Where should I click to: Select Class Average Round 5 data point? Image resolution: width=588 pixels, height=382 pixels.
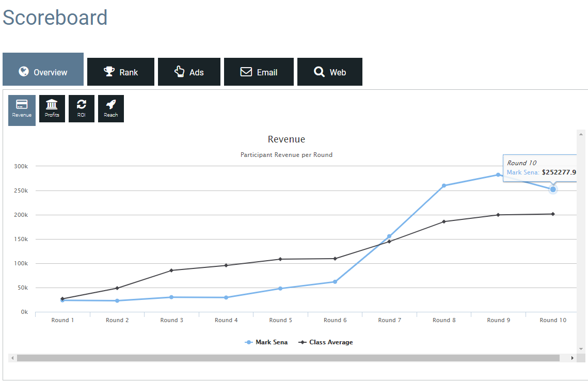point(280,259)
